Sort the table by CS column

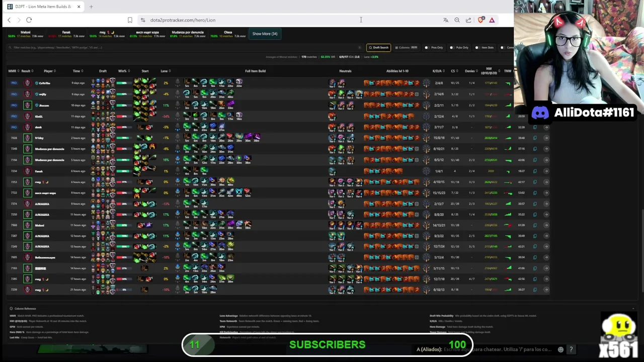click(454, 71)
